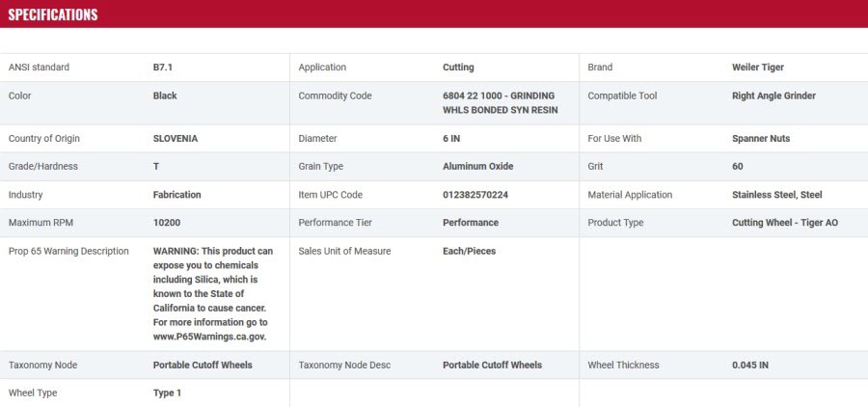Open the www.P65Warnings.ca.gov address
The image size is (868, 407).
[x=210, y=337]
